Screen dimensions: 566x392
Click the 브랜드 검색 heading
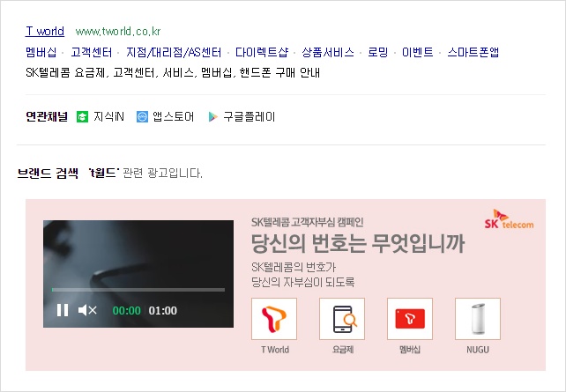click(x=48, y=174)
